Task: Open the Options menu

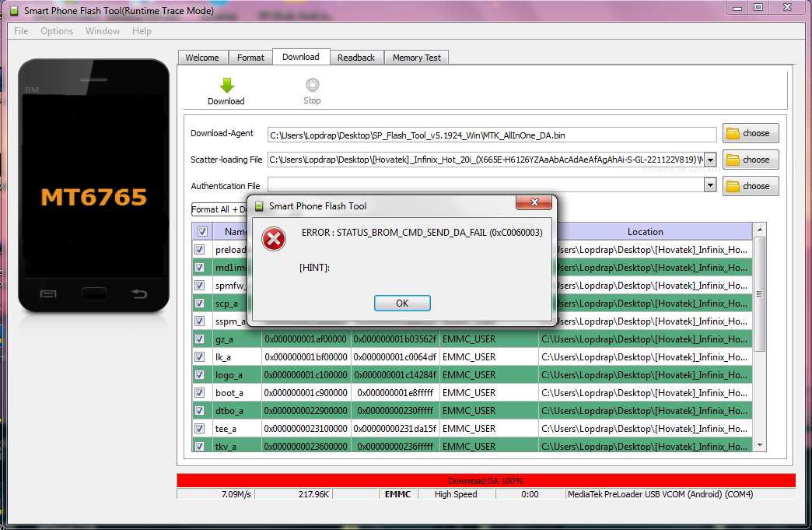Action: 57,31
